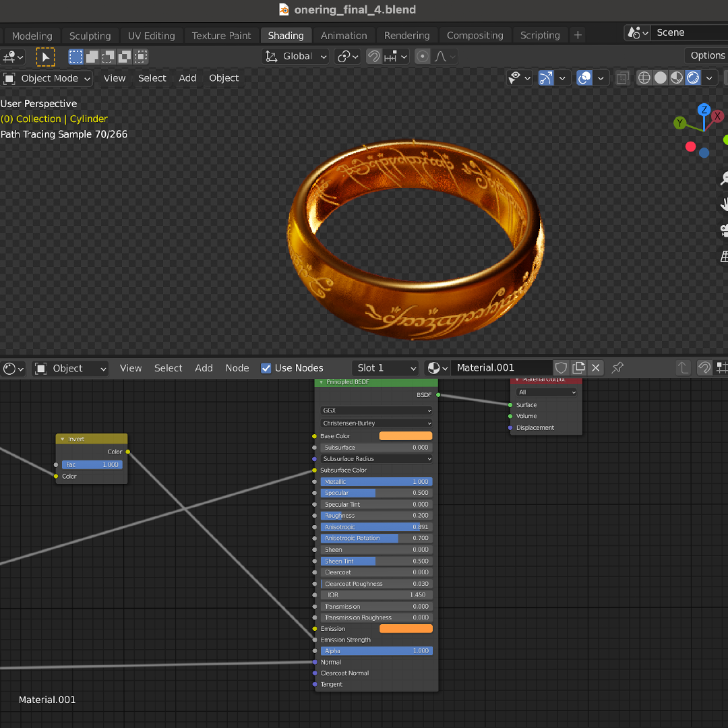
Task: Switch to Compositing workspace
Action: 475,36
